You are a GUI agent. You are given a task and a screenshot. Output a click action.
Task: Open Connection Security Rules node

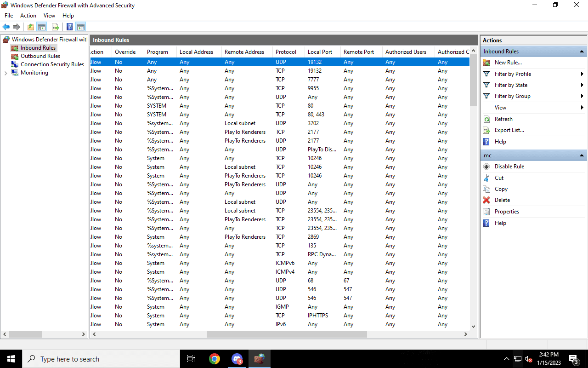point(52,64)
